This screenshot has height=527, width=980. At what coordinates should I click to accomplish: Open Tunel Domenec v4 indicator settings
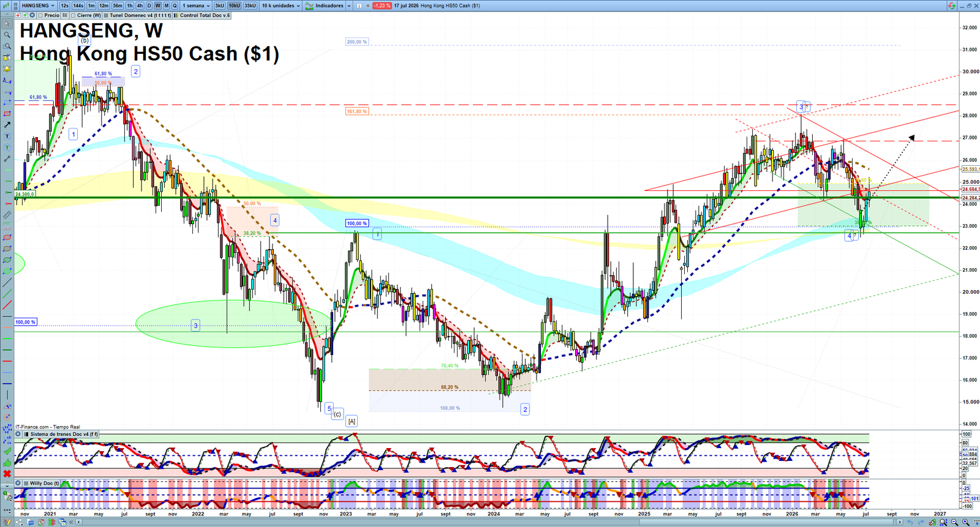tap(137, 15)
